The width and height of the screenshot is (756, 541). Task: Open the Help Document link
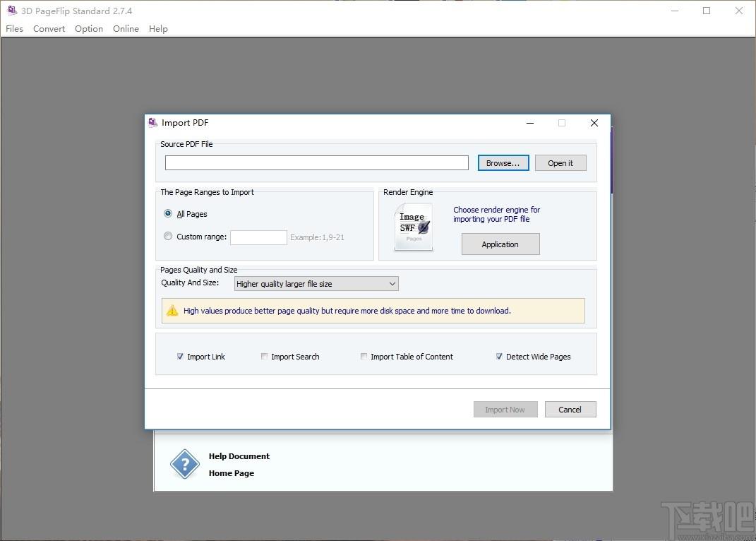tap(239, 456)
